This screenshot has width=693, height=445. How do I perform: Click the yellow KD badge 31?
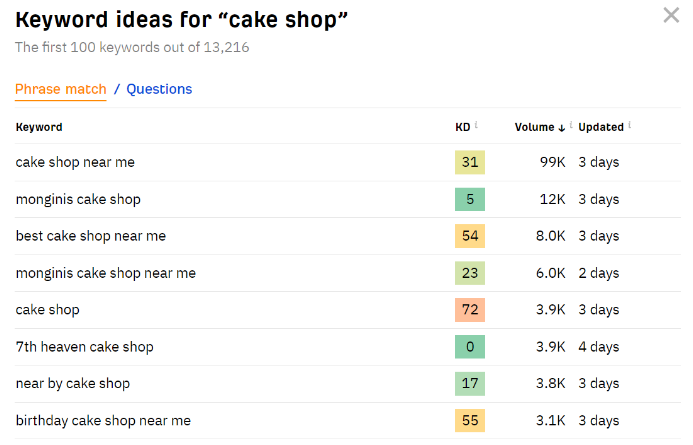pos(470,162)
